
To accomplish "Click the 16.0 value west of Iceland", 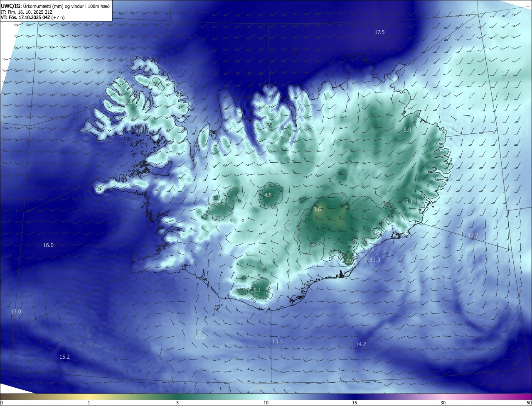I will (48, 245).
